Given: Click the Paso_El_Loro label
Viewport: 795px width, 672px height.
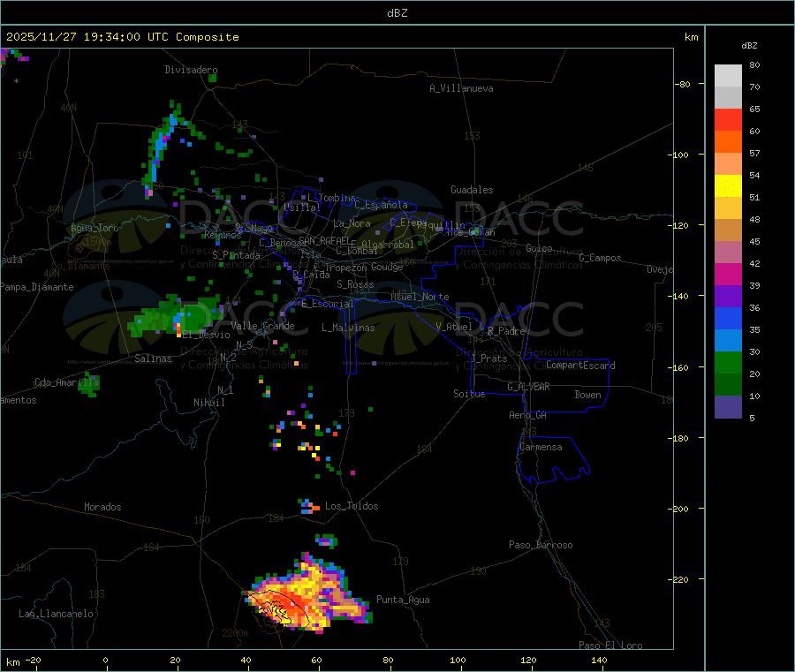Looking at the screenshot, I should coord(611,646).
